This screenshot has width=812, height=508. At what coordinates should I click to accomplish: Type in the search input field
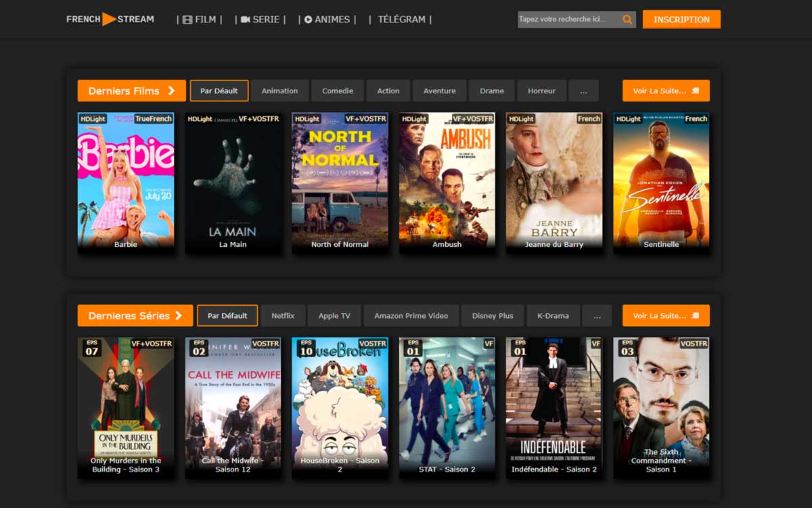point(567,20)
